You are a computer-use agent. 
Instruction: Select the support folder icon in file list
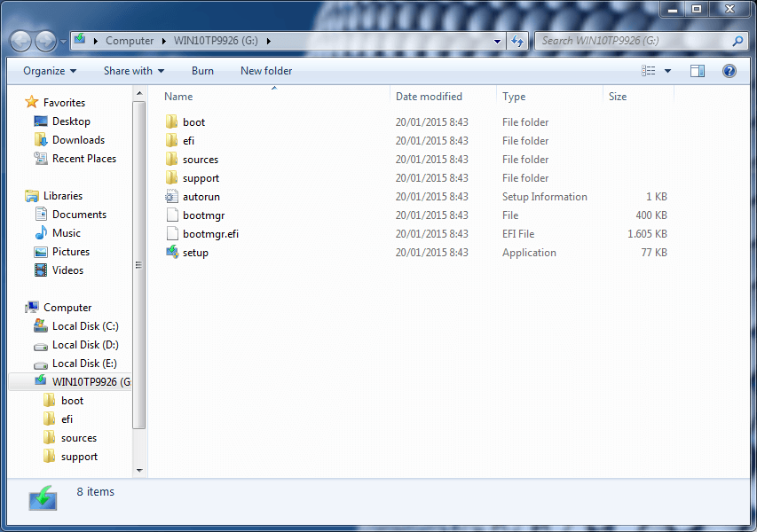pos(171,177)
